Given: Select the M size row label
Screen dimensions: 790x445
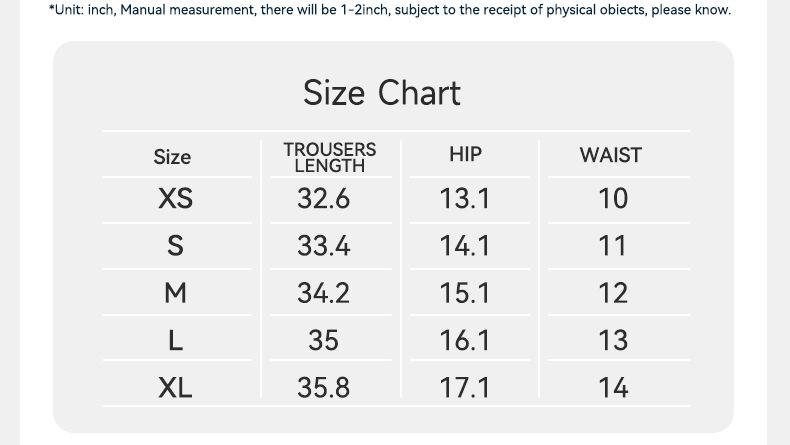Looking at the screenshot, I should (x=175, y=293).
